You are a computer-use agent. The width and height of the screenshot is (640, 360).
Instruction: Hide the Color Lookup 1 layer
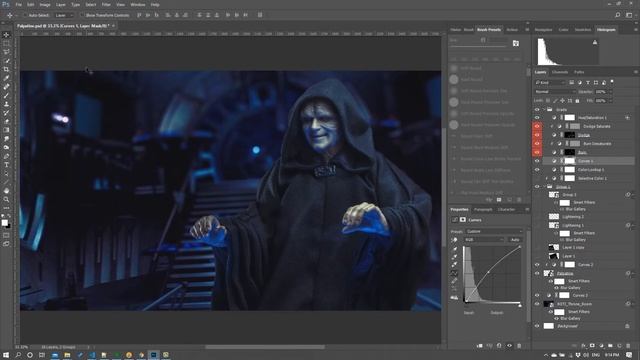click(x=537, y=169)
